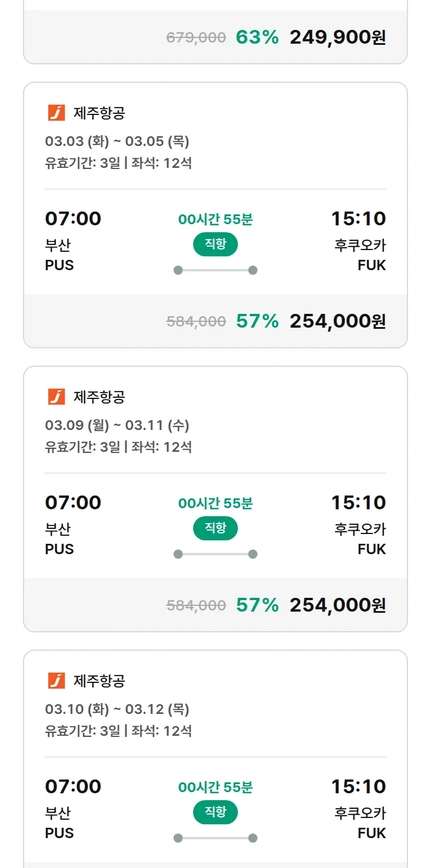
Task: Open the 03.09 (월) ~ 03.11 (수) date range
Action: pyautogui.click(x=117, y=425)
